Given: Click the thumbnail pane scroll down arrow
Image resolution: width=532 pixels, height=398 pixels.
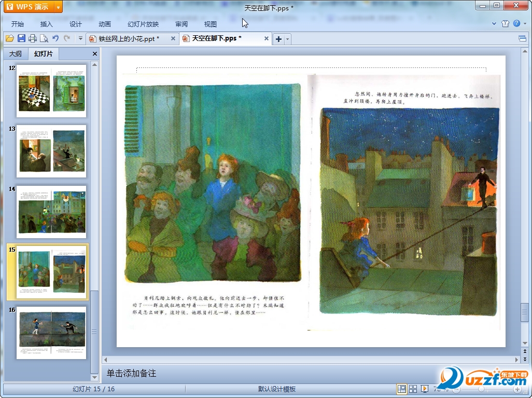Looking at the screenshot, I should [x=95, y=377].
